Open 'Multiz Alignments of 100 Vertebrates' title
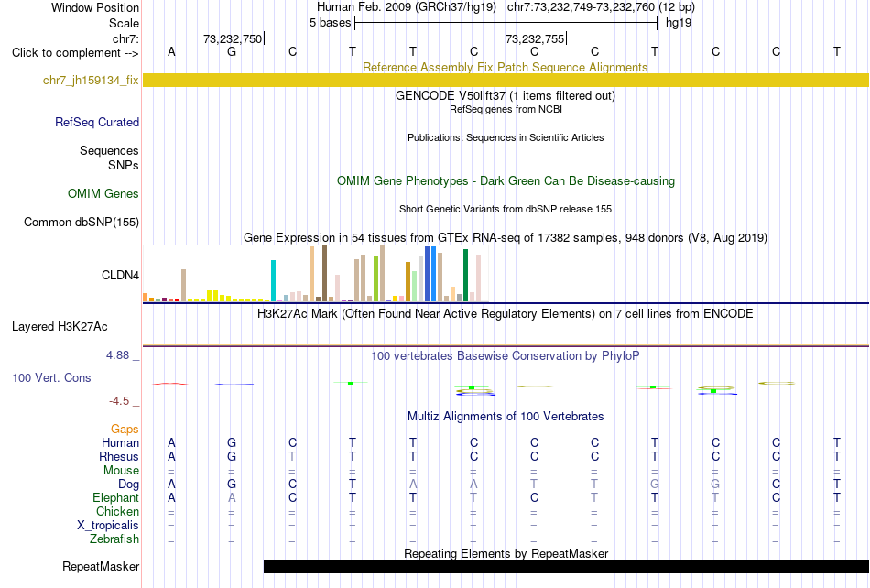Screen dimensions: 870x588 pyautogui.click(x=506, y=416)
